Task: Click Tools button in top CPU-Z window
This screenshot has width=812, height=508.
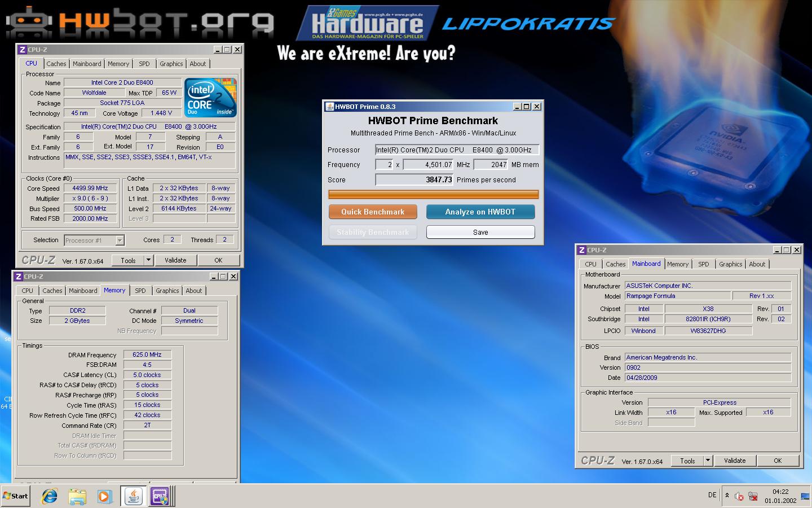Action: coord(129,260)
